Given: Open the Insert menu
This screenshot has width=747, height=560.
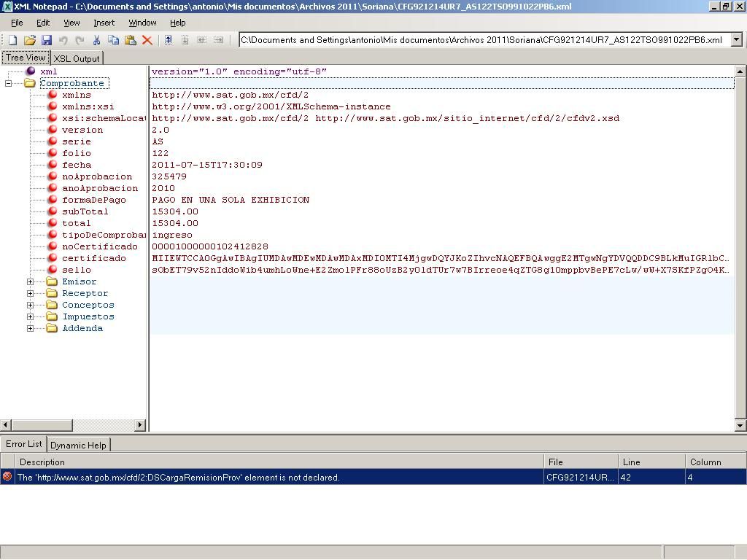Looking at the screenshot, I should tap(104, 23).
